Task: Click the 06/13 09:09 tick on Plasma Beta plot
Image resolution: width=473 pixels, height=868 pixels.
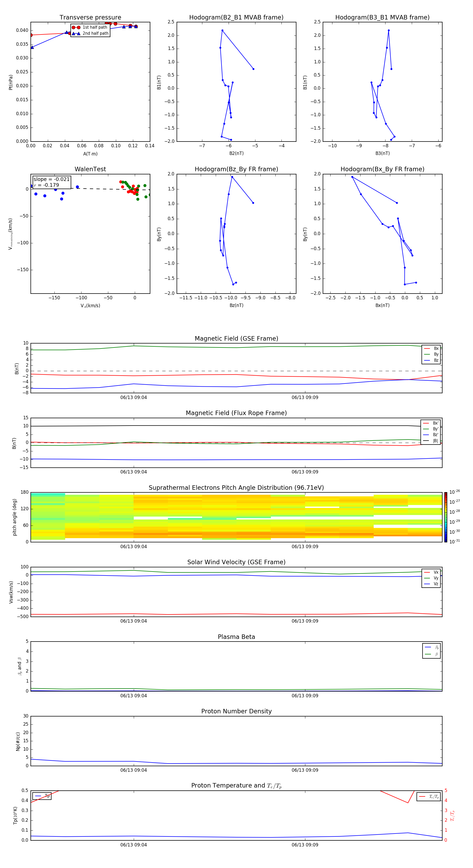Action: tap(305, 696)
